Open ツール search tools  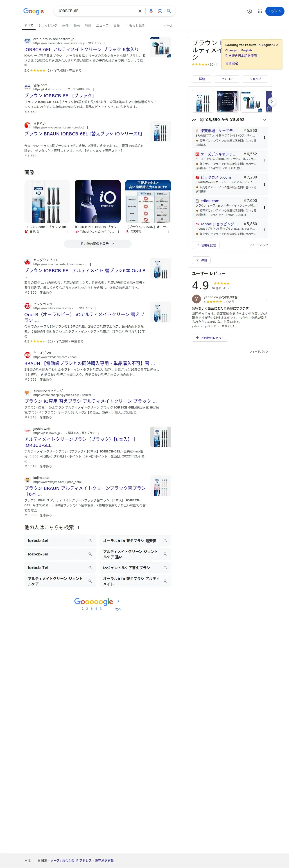coord(168,26)
